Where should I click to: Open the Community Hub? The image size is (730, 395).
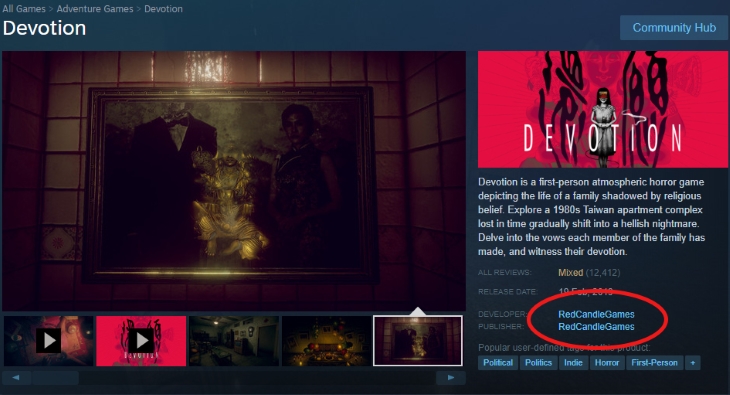pos(674,27)
